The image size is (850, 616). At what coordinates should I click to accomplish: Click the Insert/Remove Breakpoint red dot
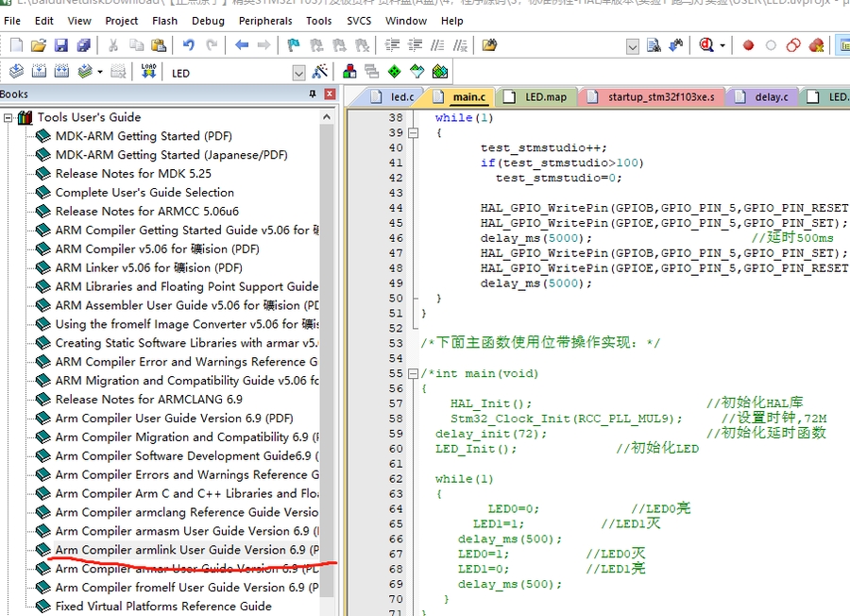tap(748, 45)
